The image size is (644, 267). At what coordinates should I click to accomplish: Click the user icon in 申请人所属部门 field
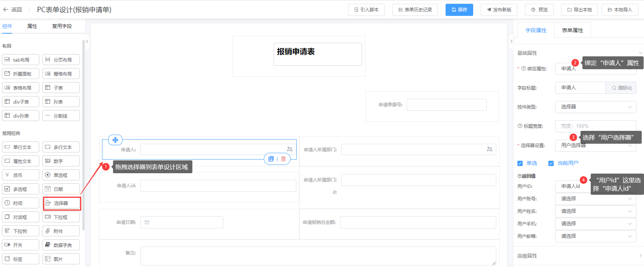click(x=489, y=149)
